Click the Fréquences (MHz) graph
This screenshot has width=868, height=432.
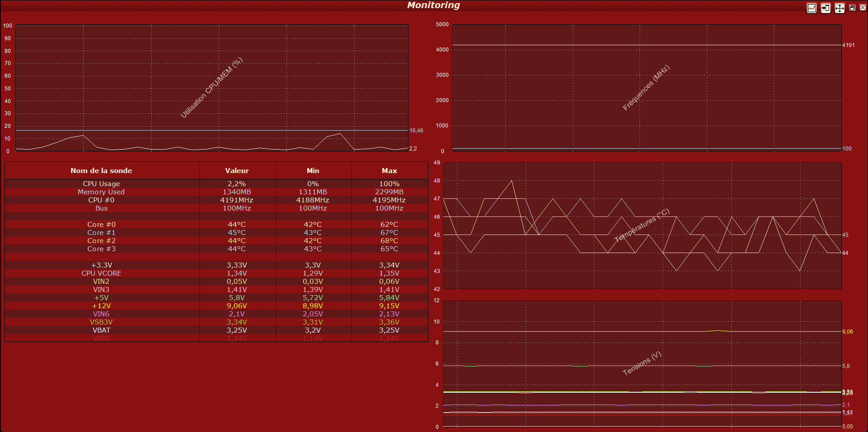pyautogui.click(x=646, y=88)
